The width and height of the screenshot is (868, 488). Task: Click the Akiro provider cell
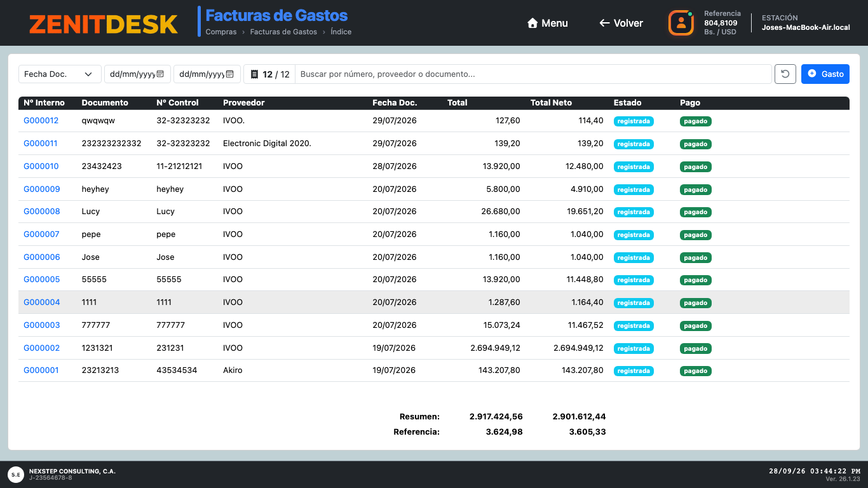(x=233, y=370)
